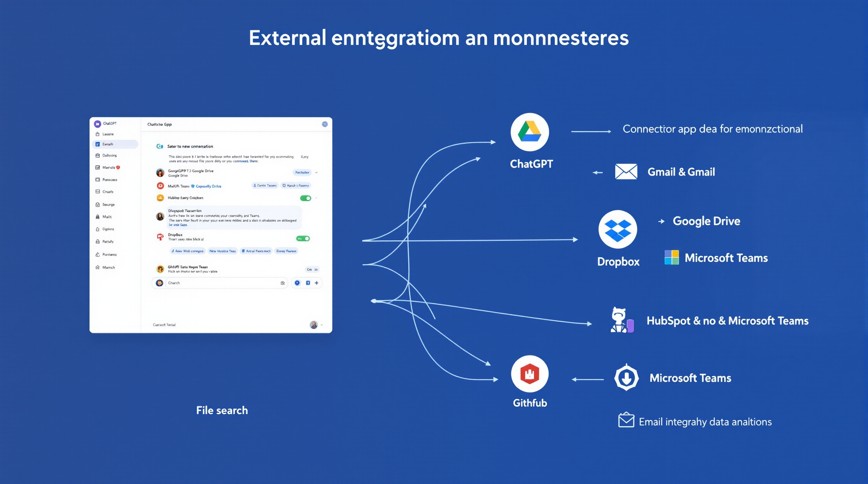Image resolution: width=868 pixels, height=484 pixels.
Task: Click the Google Drive logo above ChatGPT label
Action: (530, 132)
